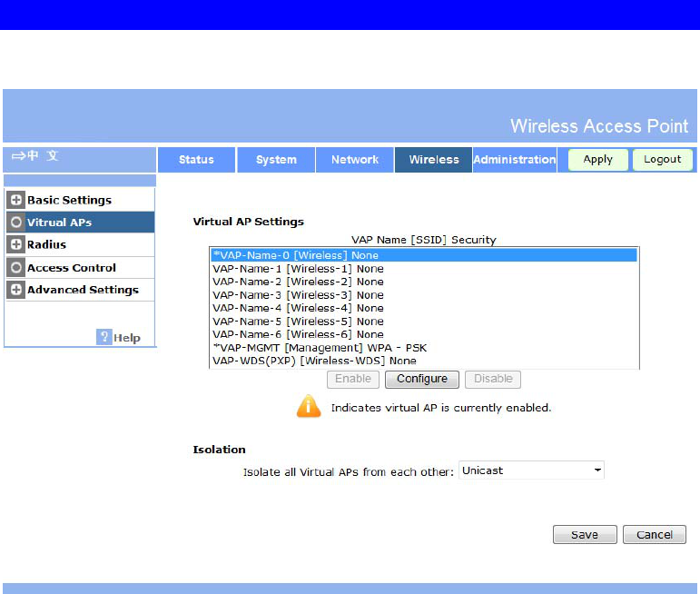Open the Network tab
Viewport: 700px width, 594px height.
355,160
